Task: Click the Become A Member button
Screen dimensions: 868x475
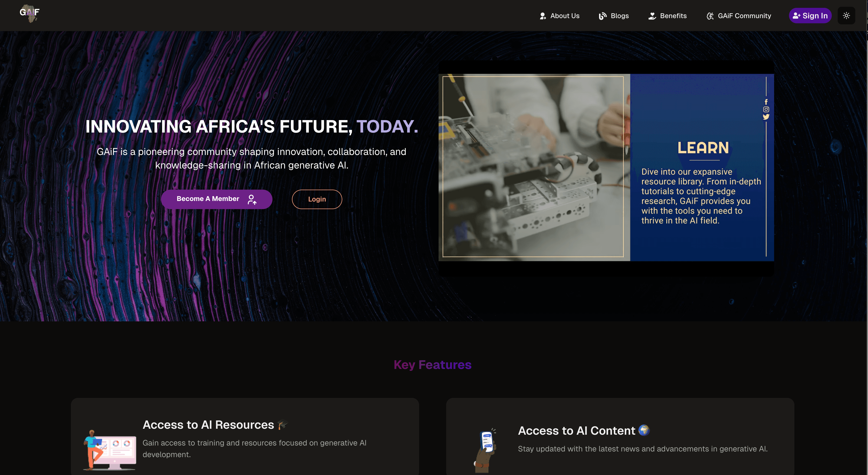Action: (x=216, y=199)
